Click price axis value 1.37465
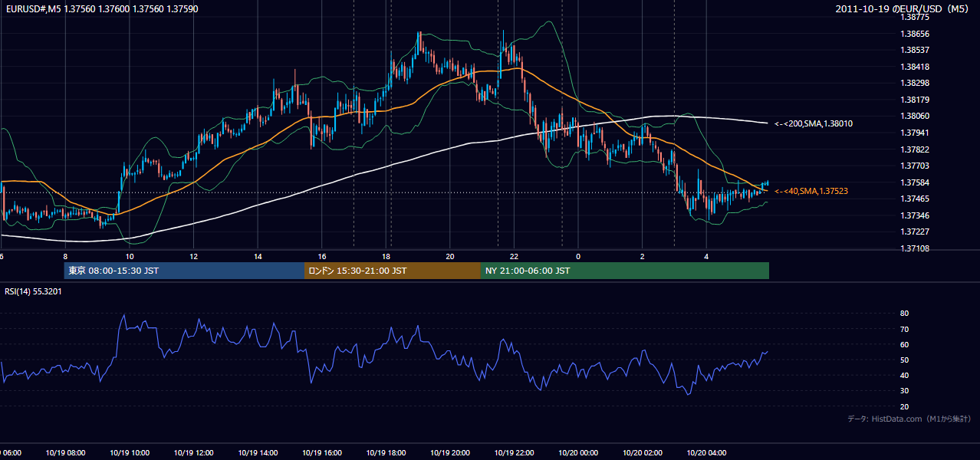 coord(915,199)
